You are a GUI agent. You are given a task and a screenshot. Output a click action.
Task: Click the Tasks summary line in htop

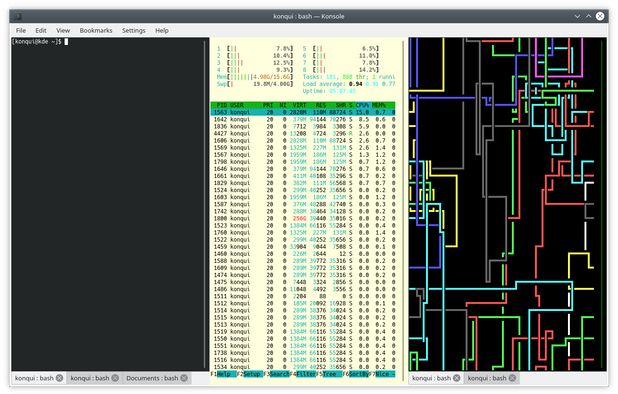348,77
